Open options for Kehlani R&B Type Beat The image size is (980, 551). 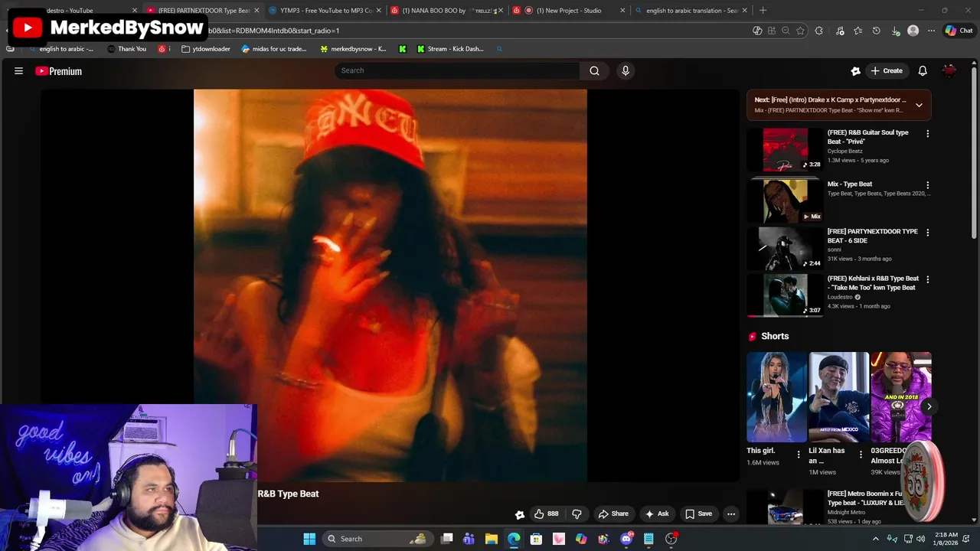tap(927, 279)
